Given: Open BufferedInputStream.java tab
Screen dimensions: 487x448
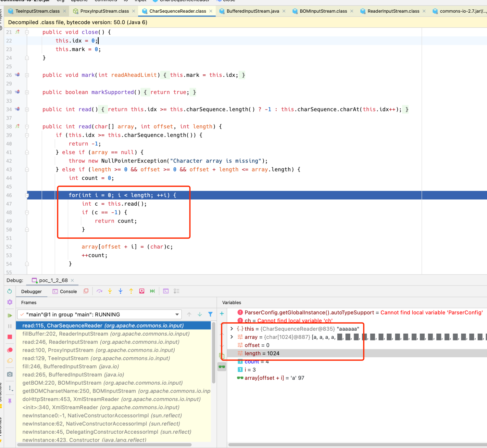Looking at the screenshot, I should coord(253,11).
